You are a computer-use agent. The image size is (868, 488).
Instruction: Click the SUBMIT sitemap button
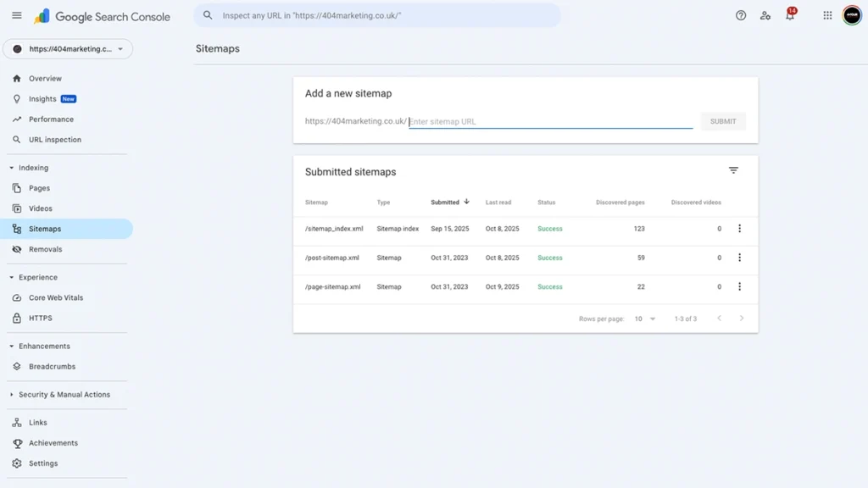[x=722, y=121]
